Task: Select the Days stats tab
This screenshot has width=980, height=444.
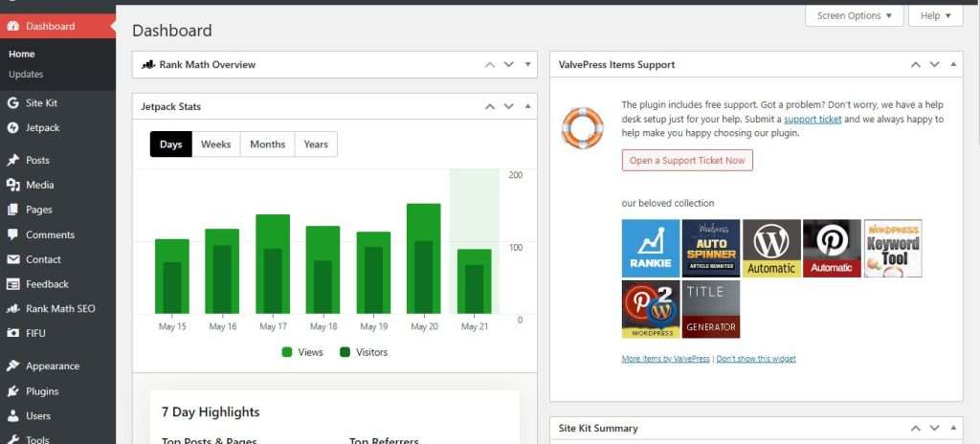Action: pyautogui.click(x=170, y=144)
